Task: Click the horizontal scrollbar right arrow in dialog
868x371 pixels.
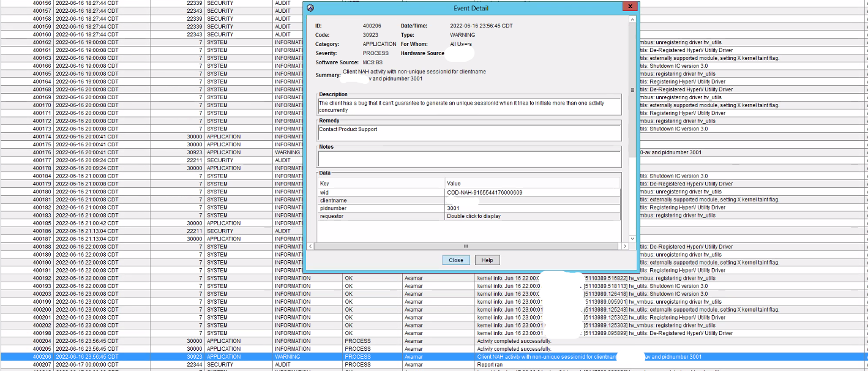Action: 624,246
